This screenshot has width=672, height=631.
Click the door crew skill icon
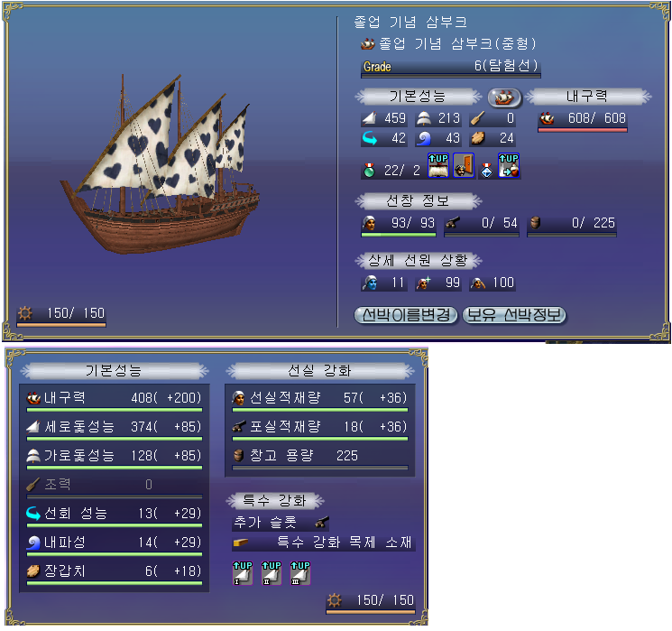click(464, 165)
